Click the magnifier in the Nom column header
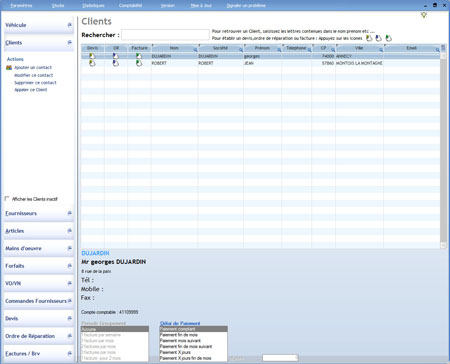This screenshot has width=450, height=364. click(195, 50)
